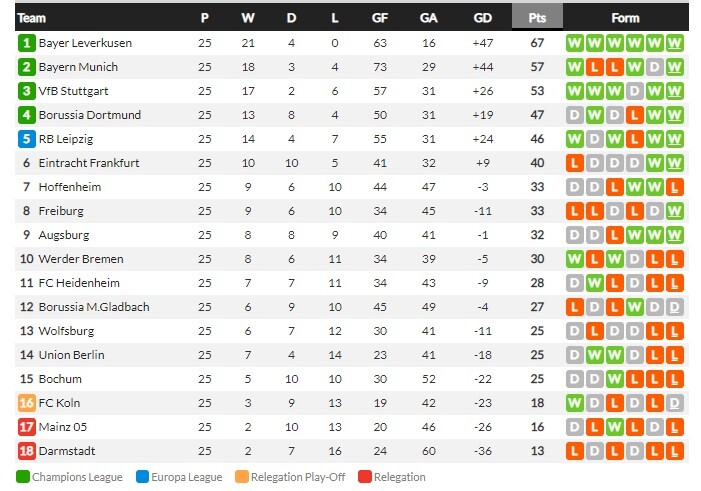Click RB Leipzig's blue position 5 badge
The image size is (701, 491).
click(x=27, y=139)
